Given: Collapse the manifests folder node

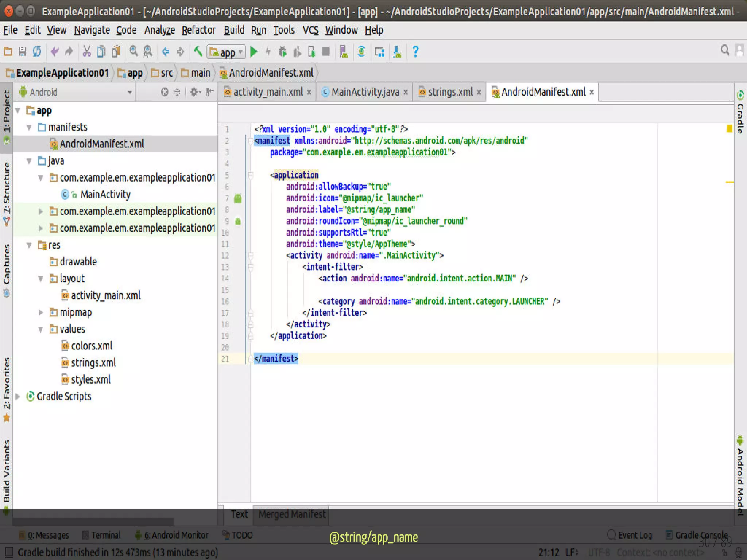Looking at the screenshot, I should point(29,127).
